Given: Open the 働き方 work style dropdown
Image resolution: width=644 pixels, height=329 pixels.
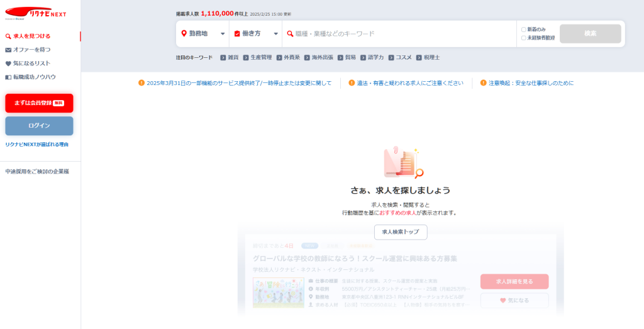Looking at the screenshot, I should click(256, 33).
